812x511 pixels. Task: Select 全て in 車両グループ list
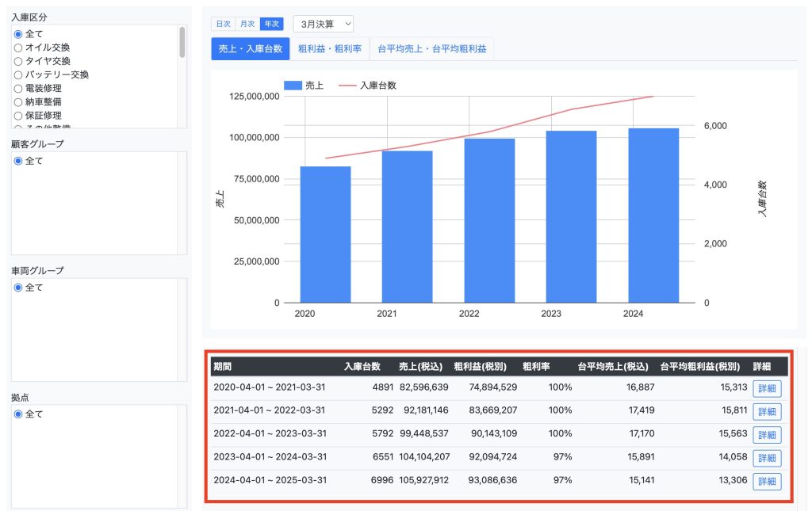click(18, 288)
